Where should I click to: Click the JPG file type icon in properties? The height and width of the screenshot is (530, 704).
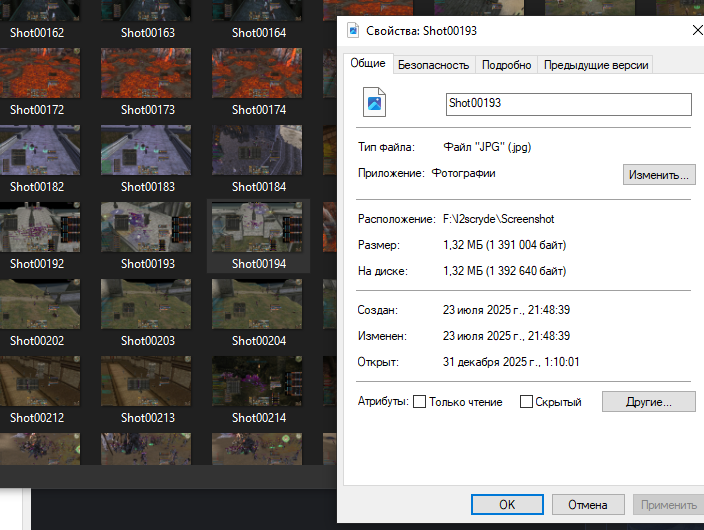[375, 103]
